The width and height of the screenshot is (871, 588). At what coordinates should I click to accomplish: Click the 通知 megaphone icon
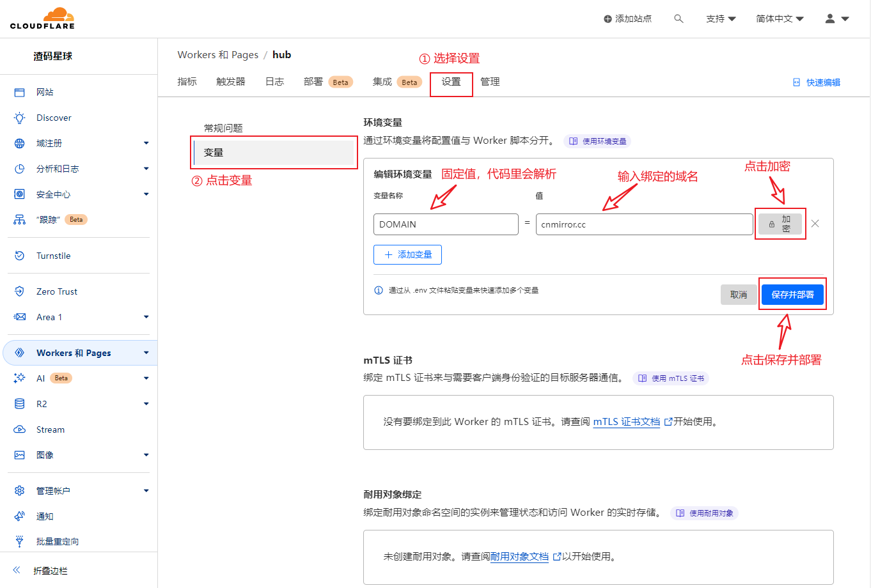(x=20, y=516)
